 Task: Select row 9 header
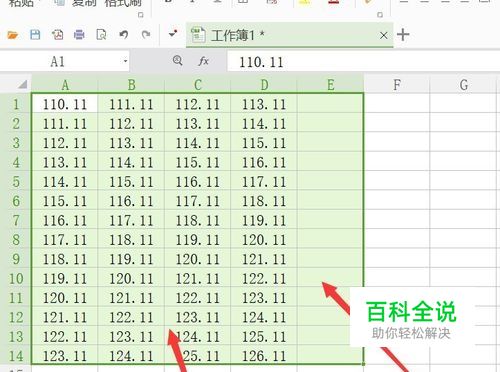click(16, 259)
